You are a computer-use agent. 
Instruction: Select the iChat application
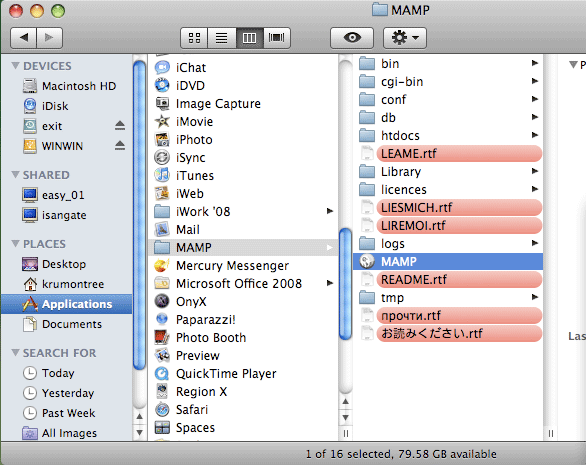point(243,67)
